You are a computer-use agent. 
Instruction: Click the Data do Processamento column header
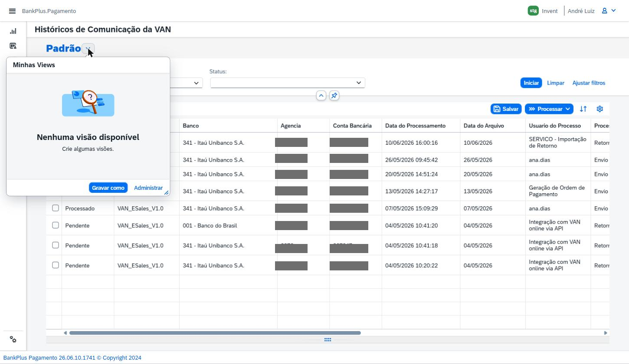(x=421, y=126)
